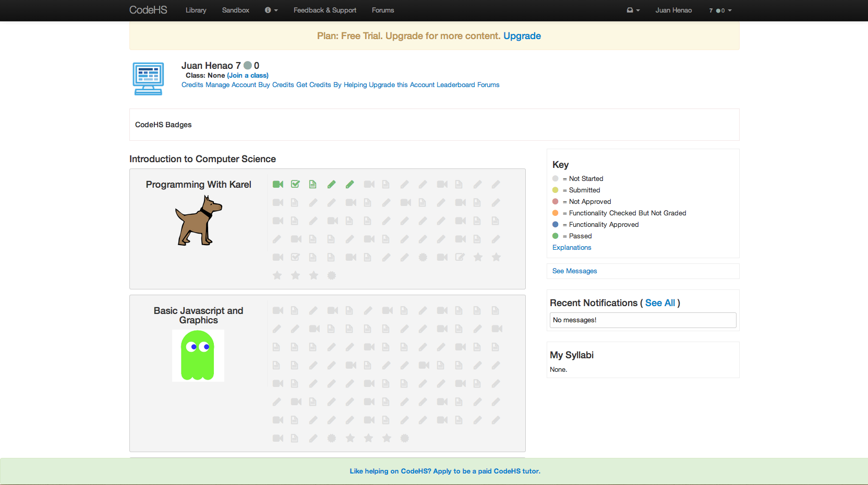Open the green document lesson in Karel module
The height and width of the screenshot is (485, 868).
[312, 184]
